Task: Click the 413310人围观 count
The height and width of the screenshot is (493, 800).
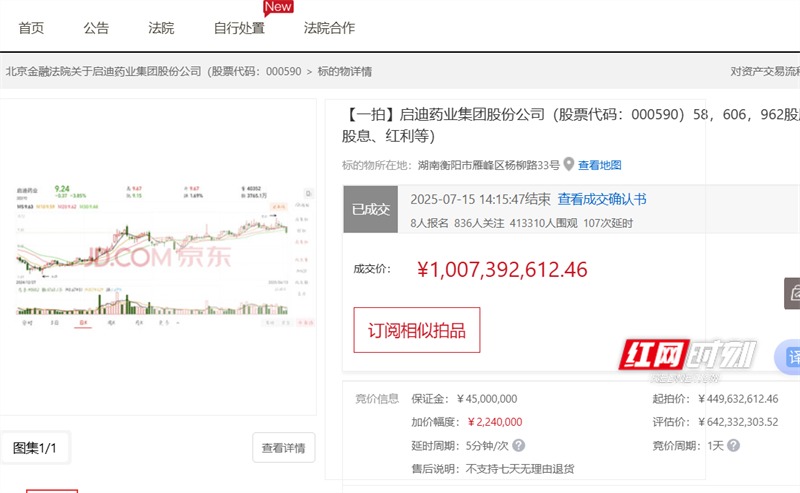Action: pos(543,223)
